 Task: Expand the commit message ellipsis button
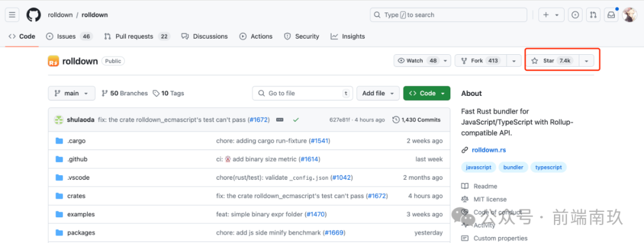(x=280, y=120)
